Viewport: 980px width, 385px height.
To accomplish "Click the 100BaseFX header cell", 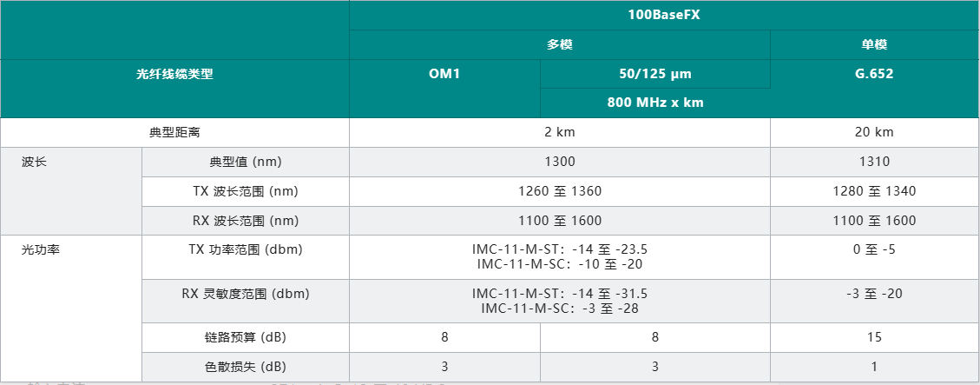I will pos(663,16).
